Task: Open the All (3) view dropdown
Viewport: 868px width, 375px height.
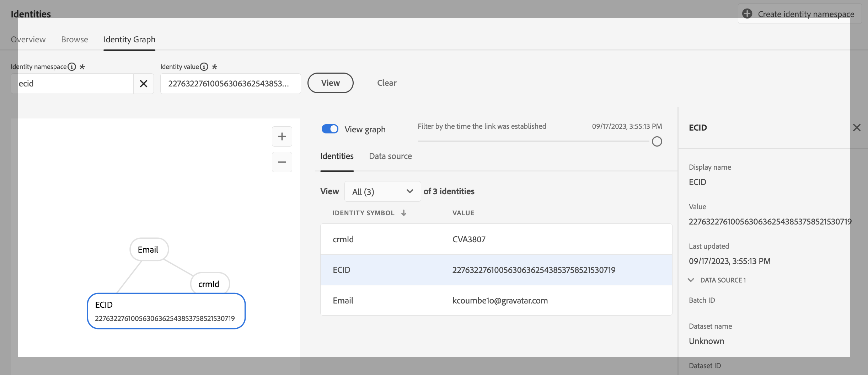Action: pos(382,192)
